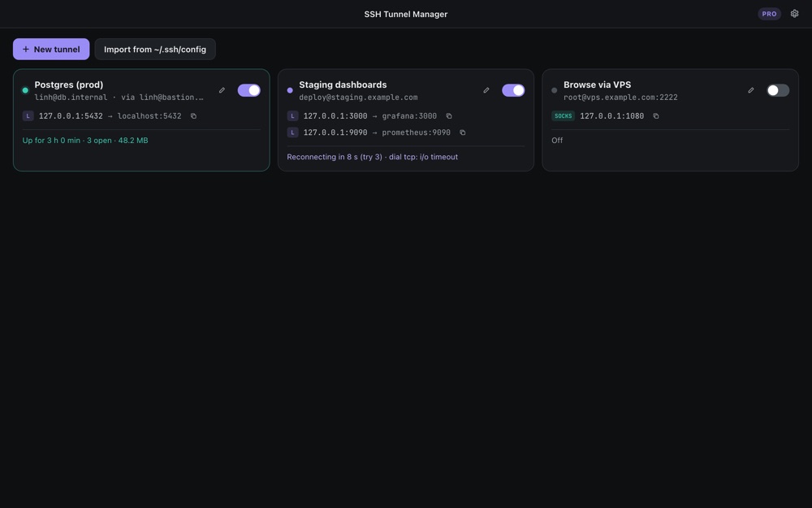Click the purple status dot for Staging dashboards
This screenshot has width=812, height=508.
[290, 90]
